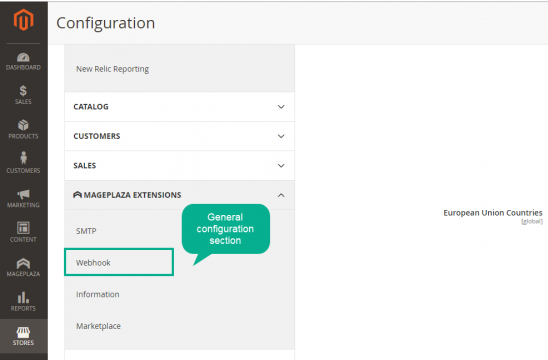
Task: Select the Webhook configuration item
Action: 119,262
